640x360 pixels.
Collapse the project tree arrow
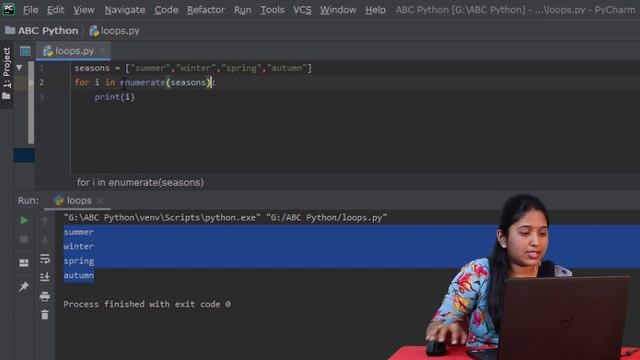point(19,67)
